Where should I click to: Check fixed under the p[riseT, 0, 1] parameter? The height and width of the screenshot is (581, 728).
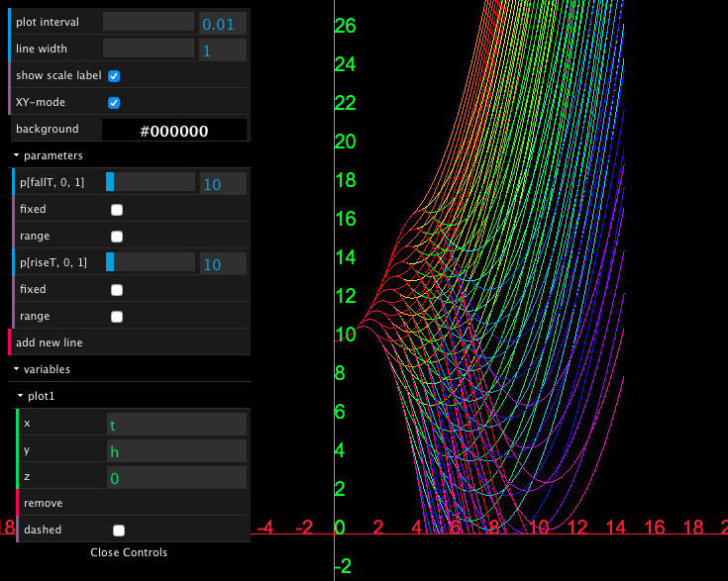point(117,290)
